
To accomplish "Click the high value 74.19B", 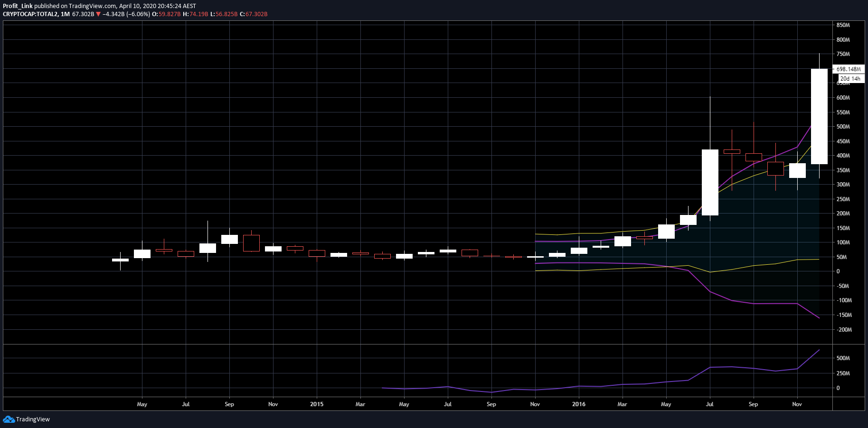I will pyautogui.click(x=199, y=14).
